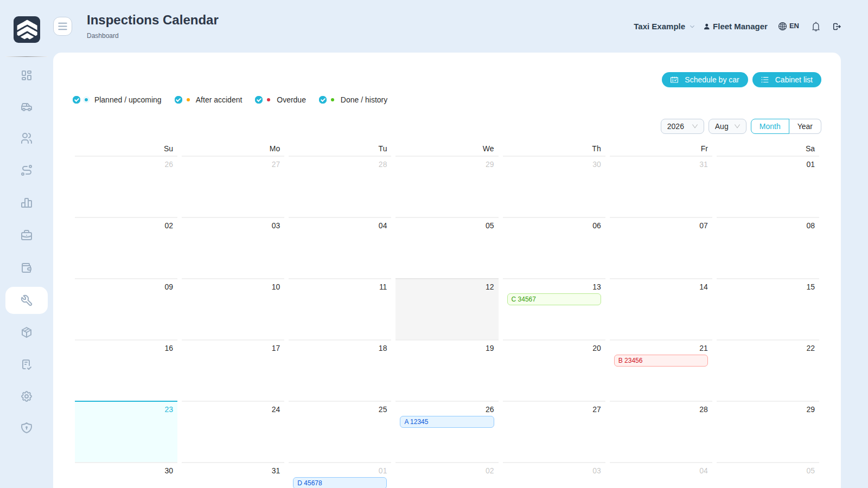Click the Dashboard breadcrumb
This screenshot has width=868, height=488.
point(103,36)
